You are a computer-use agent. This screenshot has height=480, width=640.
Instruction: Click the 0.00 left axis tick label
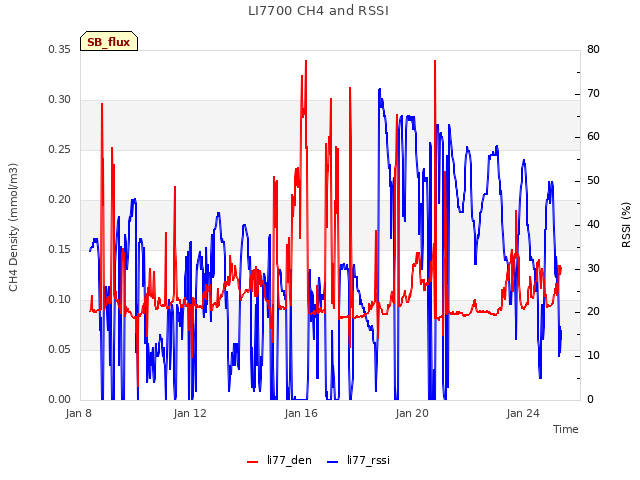[x=60, y=400]
